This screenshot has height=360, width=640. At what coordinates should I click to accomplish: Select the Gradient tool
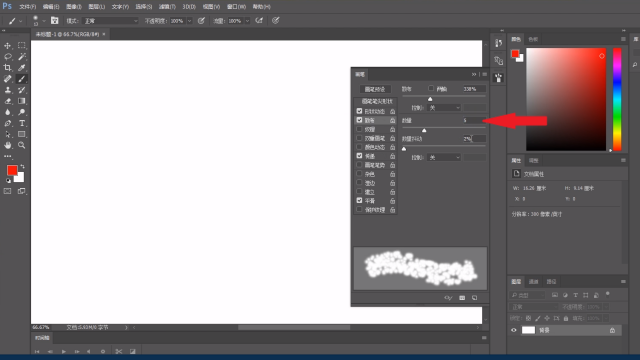(x=22, y=101)
